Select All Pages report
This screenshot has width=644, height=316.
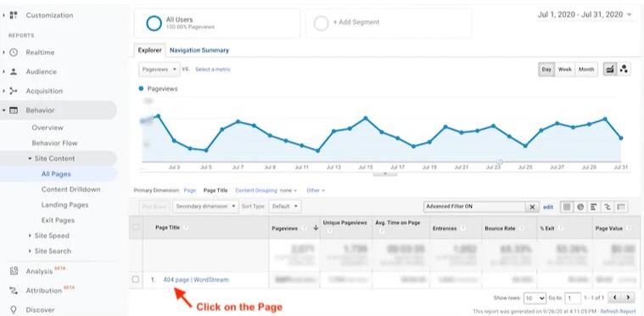[x=56, y=175]
